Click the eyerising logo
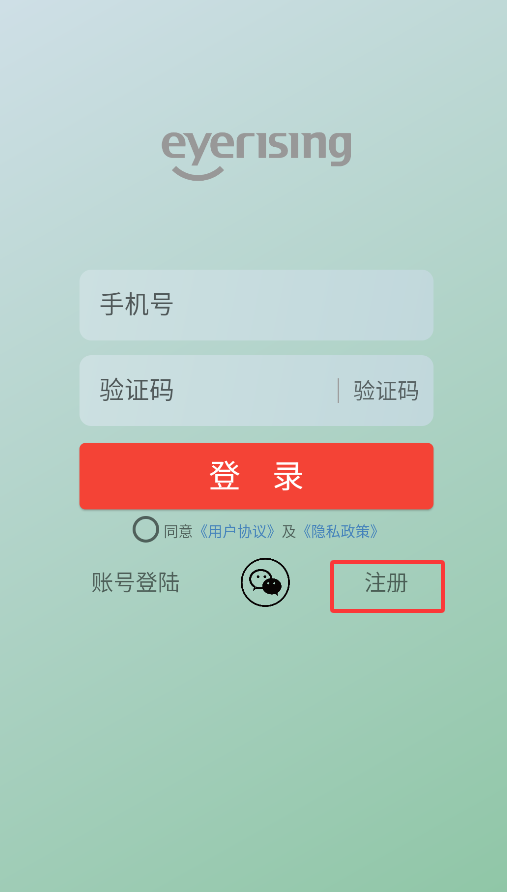 (x=256, y=156)
